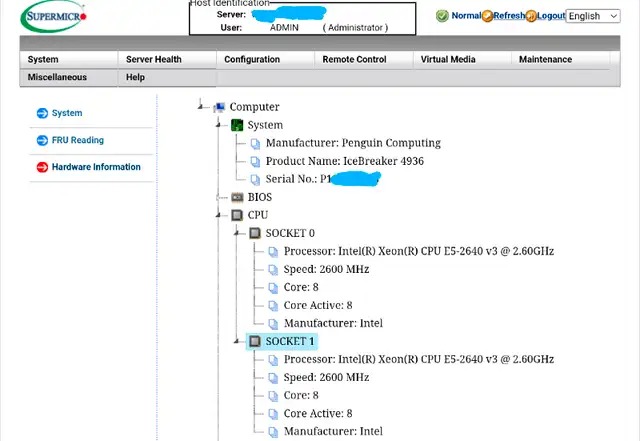Click document icon next to Product Name
This screenshot has width=640, height=441.
coord(255,161)
